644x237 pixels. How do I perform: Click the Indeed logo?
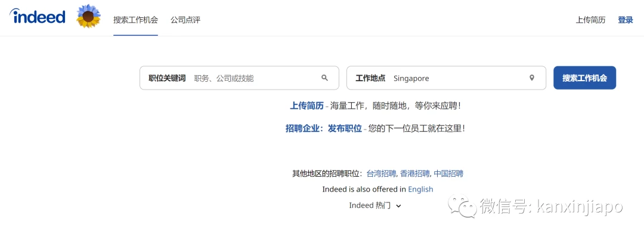coord(38,17)
